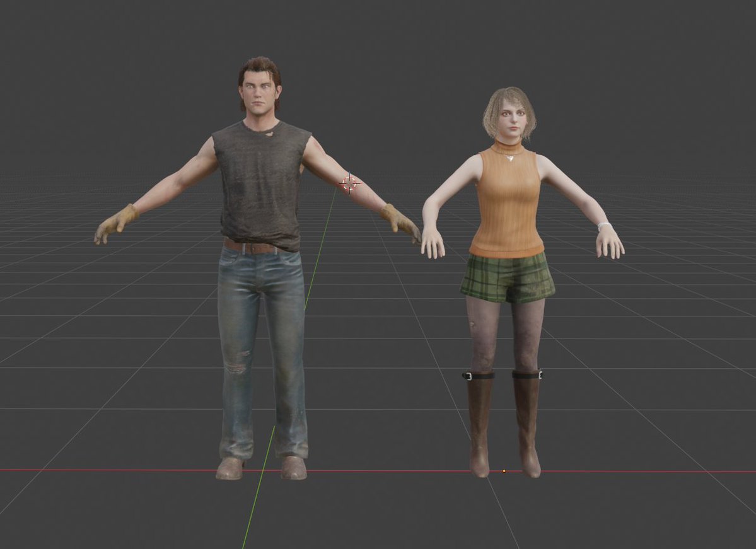
Task: Click the red-white 3D cursor crosshair
Action: tap(349, 183)
